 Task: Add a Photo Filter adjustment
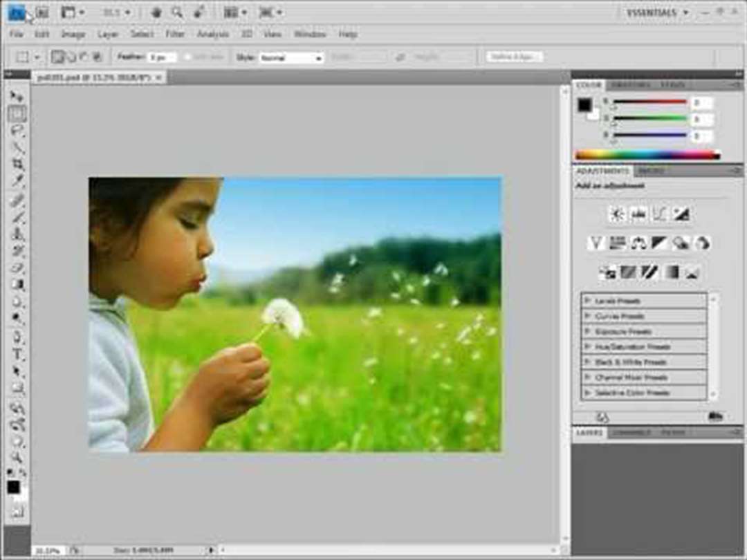tap(681, 243)
